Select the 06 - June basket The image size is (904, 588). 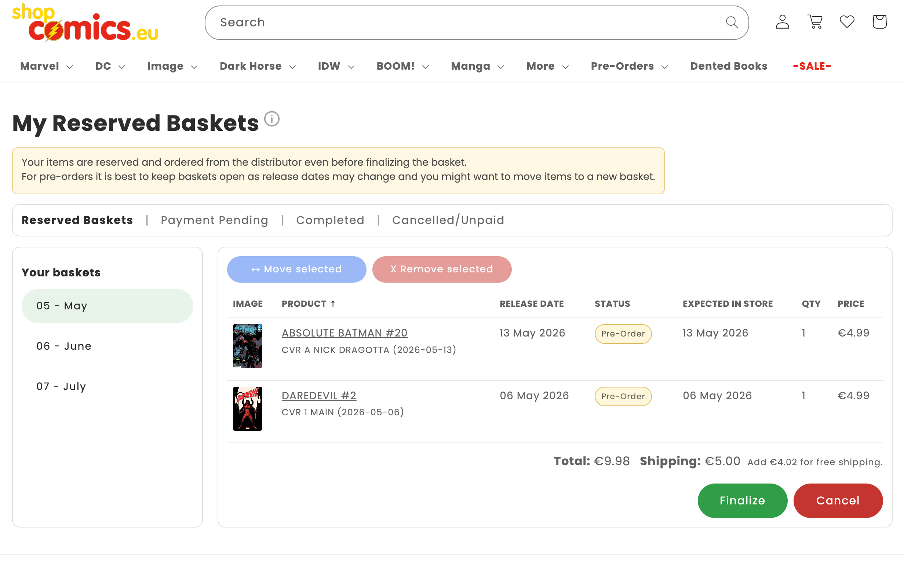107,346
